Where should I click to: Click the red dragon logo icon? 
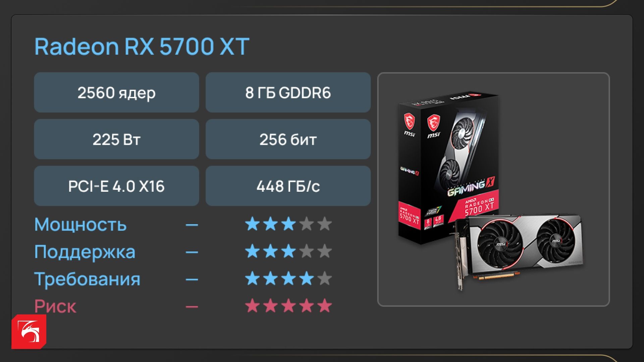[x=29, y=332]
